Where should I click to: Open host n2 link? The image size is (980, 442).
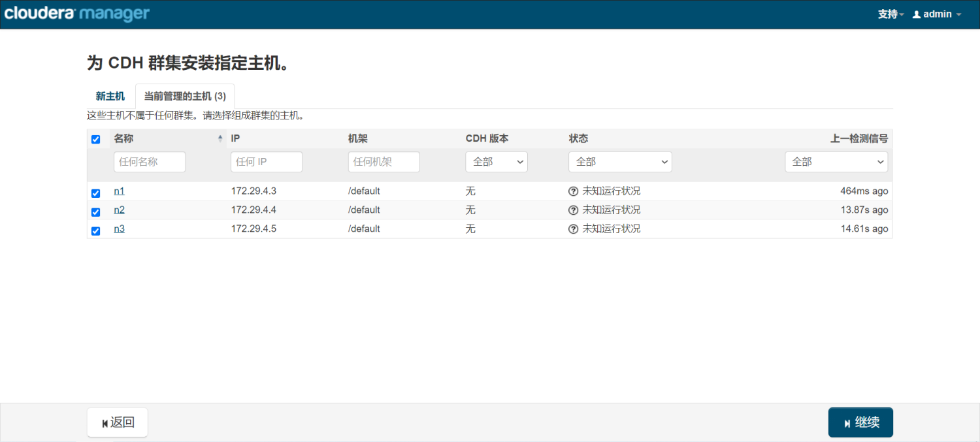pos(119,210)
